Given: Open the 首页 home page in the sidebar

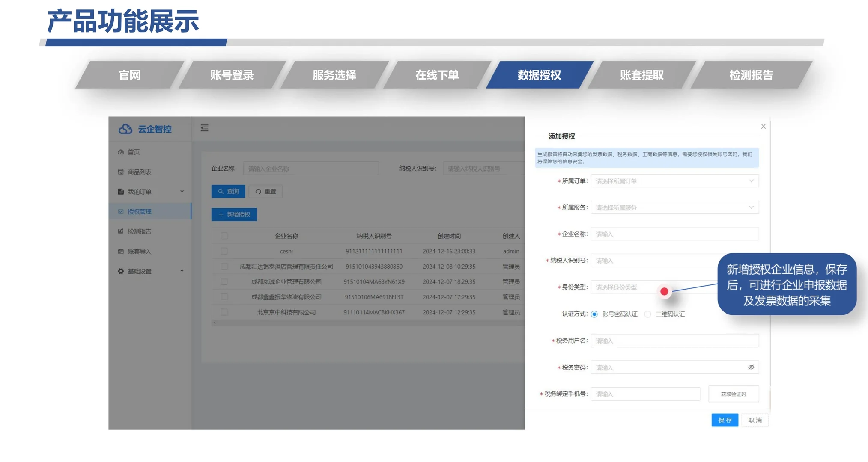Looking at the screenshot, I should click(x=134, y=151).
